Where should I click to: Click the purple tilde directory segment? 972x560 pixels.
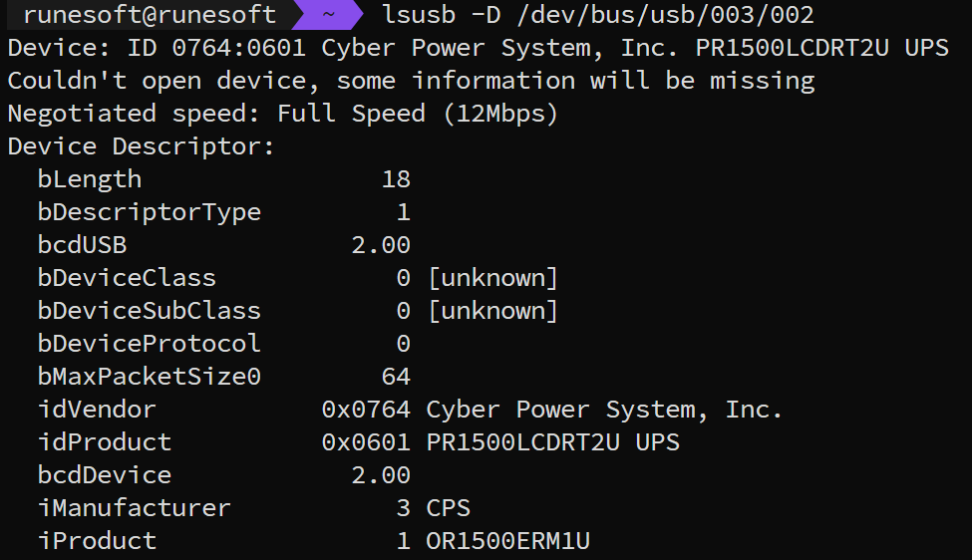coord(328,15)
